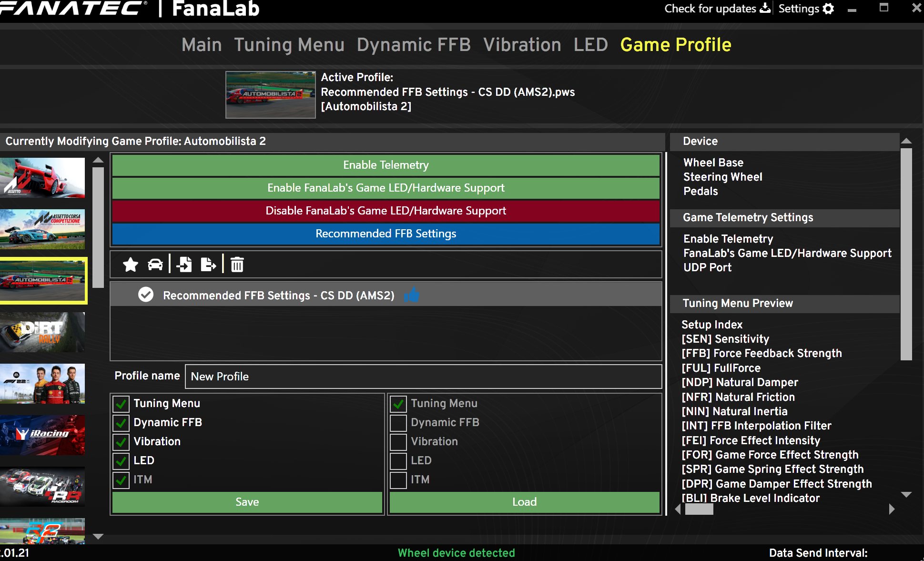Select rFactor 2 game thumbnail
Viewport: 924px width, 561px height.
click(x=42, y=531)
